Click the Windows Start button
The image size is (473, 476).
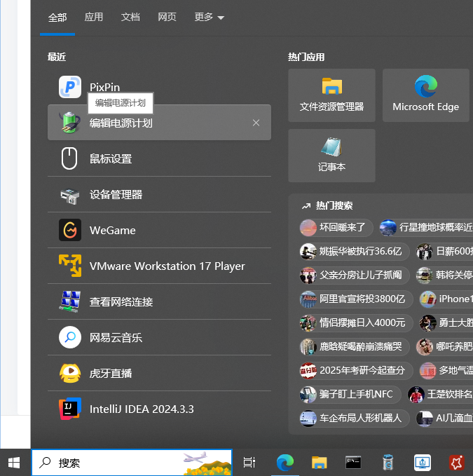click(x=14, y=463)
